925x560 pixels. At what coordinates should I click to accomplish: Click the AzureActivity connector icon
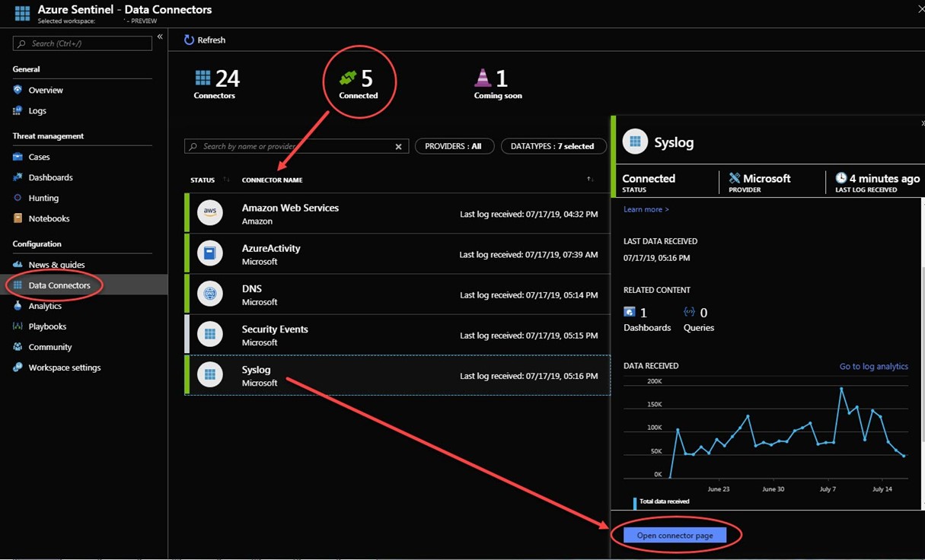point(210,253)
